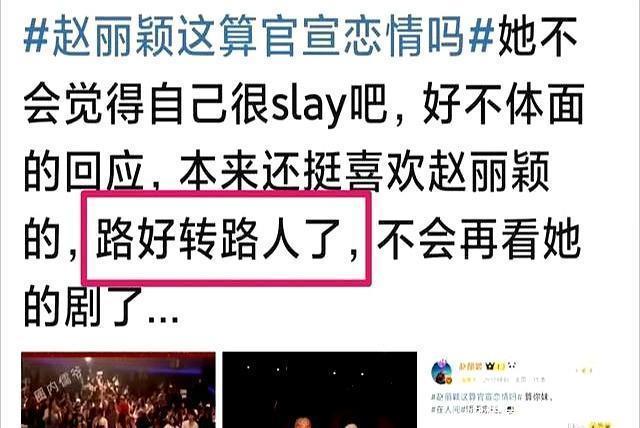The height and width of the screenshot is (428, 640).
Task: Click the round user avatar in embedded post
Action: tap(441, 372)
